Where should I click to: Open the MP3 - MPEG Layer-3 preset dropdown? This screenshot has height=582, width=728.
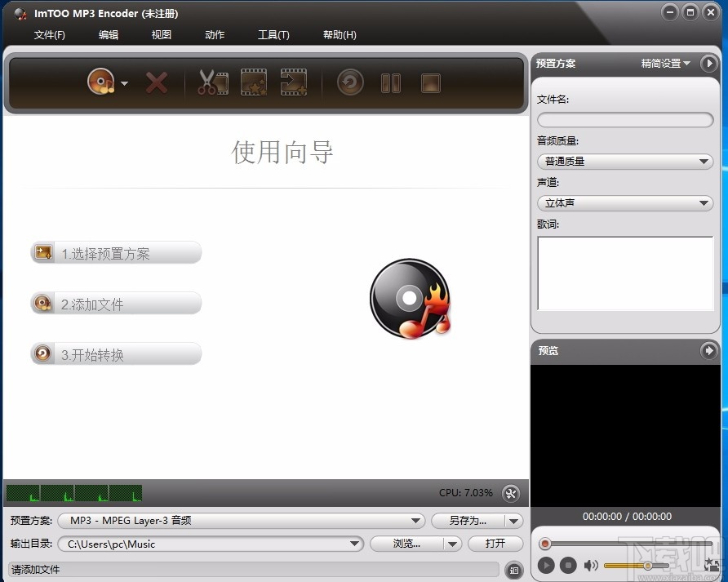tap(416, 520)
